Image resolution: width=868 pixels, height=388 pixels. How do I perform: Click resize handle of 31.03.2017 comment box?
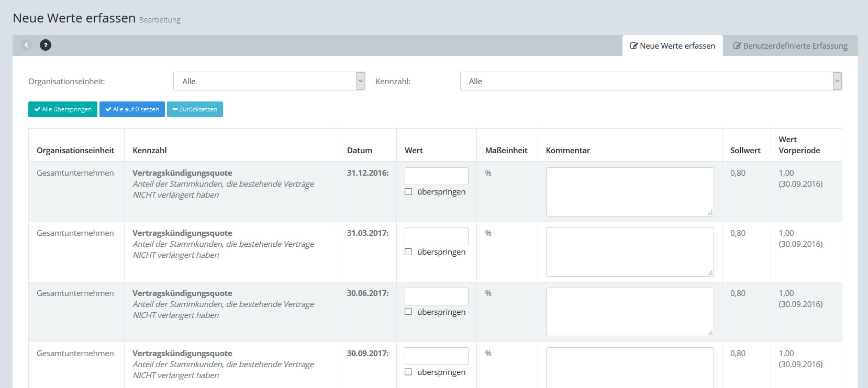710,273
